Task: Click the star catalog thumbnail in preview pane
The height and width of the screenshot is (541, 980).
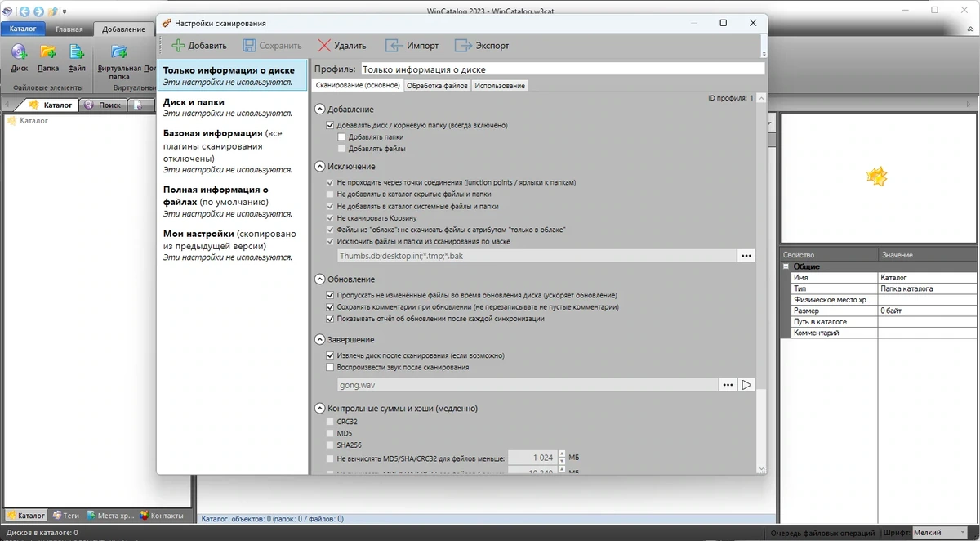Action: pos(877,175)
